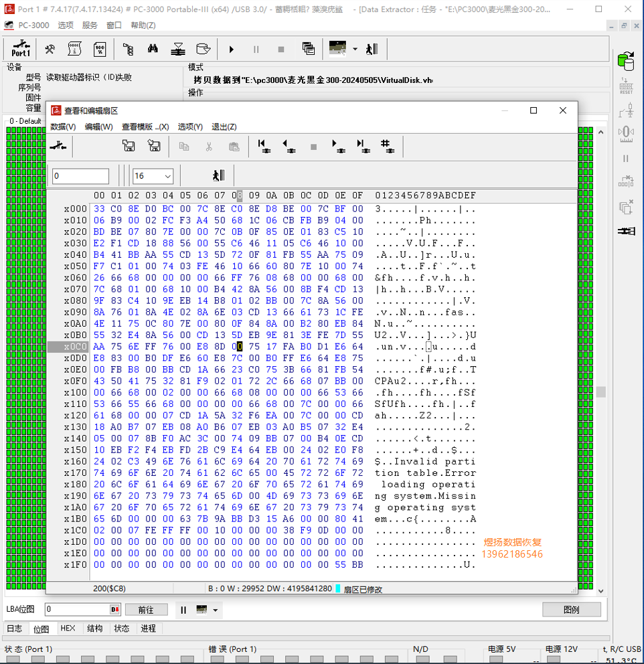Open the 选项(Y) menu in sector editor

(190, 127)
